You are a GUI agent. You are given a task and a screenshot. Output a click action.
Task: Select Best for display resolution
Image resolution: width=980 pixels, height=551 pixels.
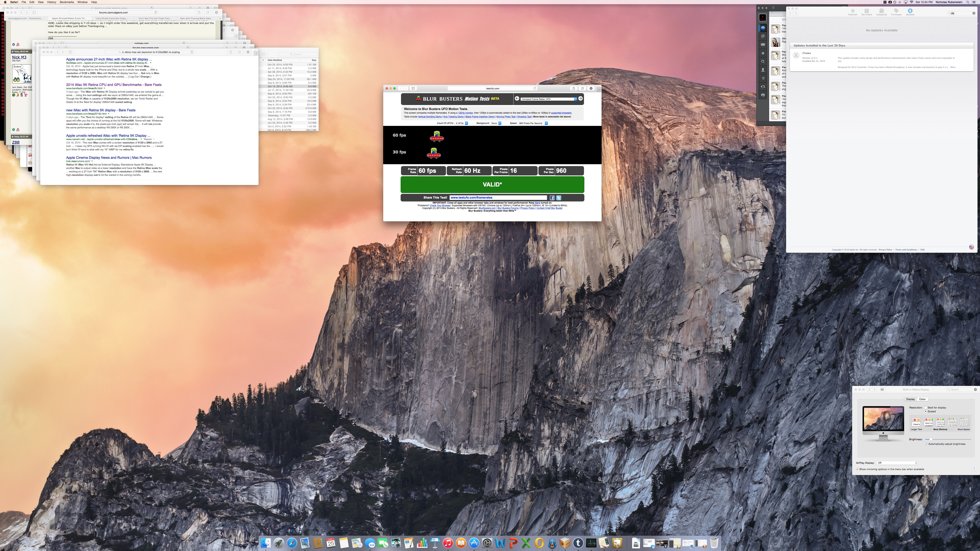[926, 408]
